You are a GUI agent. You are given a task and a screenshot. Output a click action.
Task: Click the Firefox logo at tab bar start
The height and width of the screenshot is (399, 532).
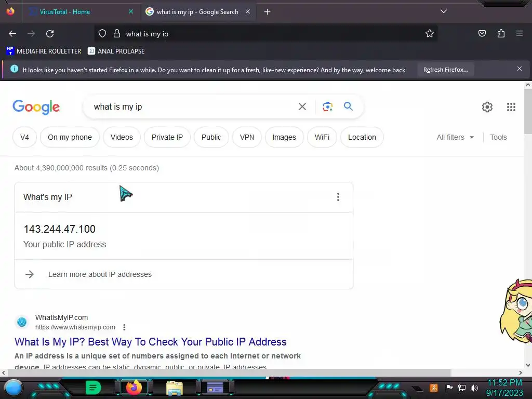tap(10, 11)
